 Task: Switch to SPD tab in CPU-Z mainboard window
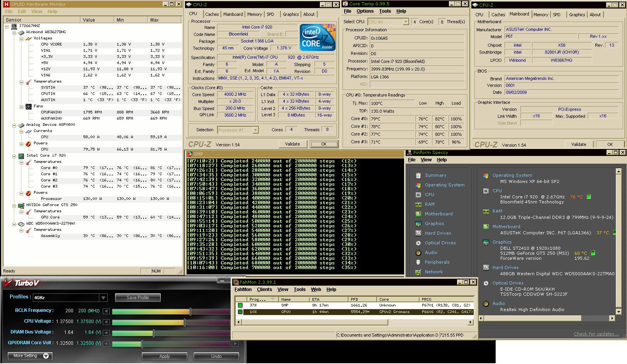click(x=557, y=15)
